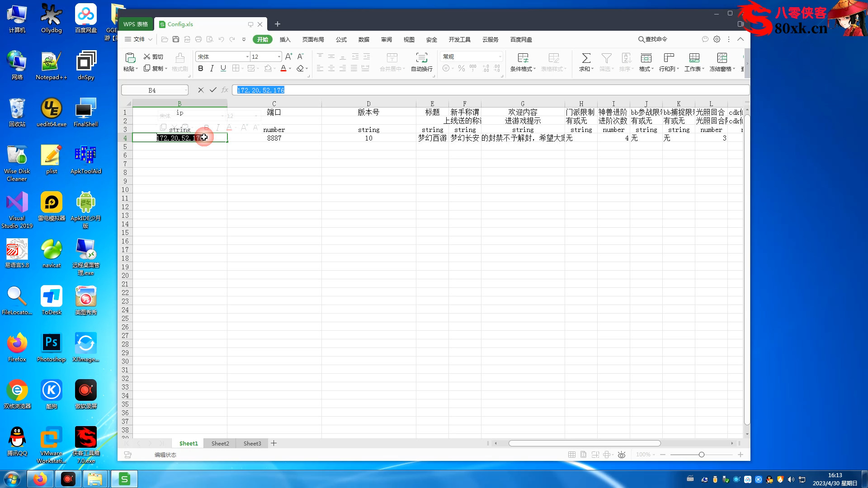
Task: Open the font name dropdown (宋体)
Action: coord(247,56)
